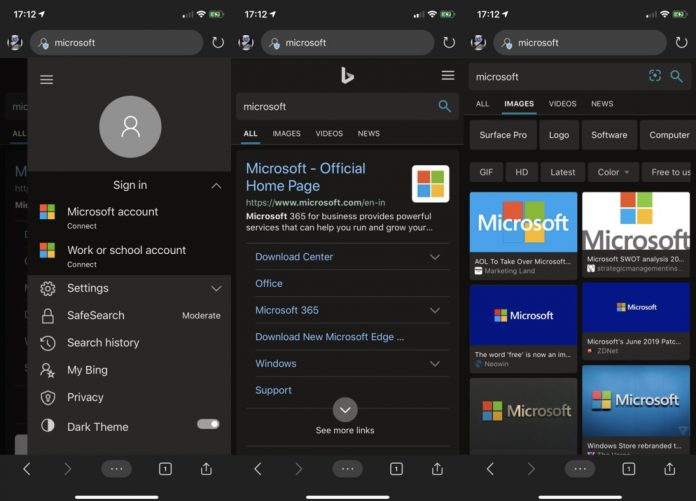Expand the Settings section chevron
The image size is (696, 501).
coord(216,289)
